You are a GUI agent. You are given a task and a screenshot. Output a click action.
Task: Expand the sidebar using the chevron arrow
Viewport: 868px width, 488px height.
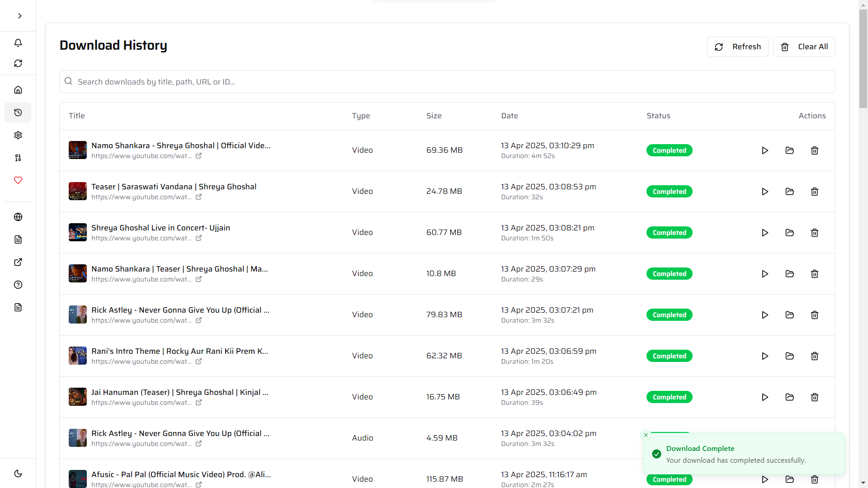tap(19, 16)
